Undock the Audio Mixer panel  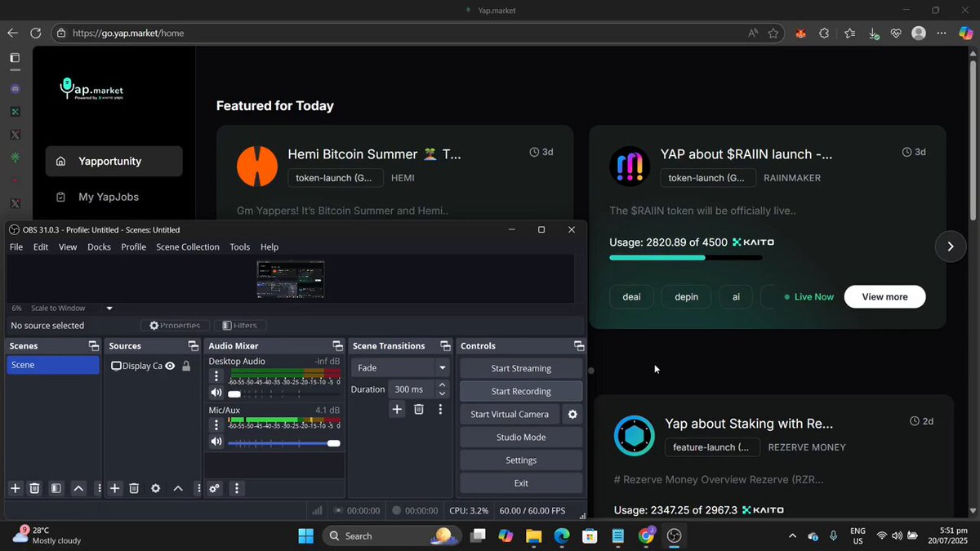[x=337, y=346]
